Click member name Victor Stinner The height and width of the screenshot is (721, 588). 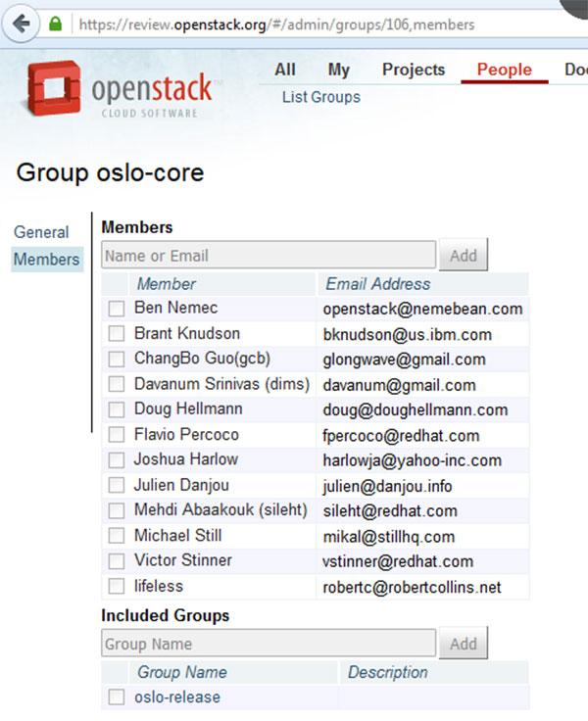(183, 560)
